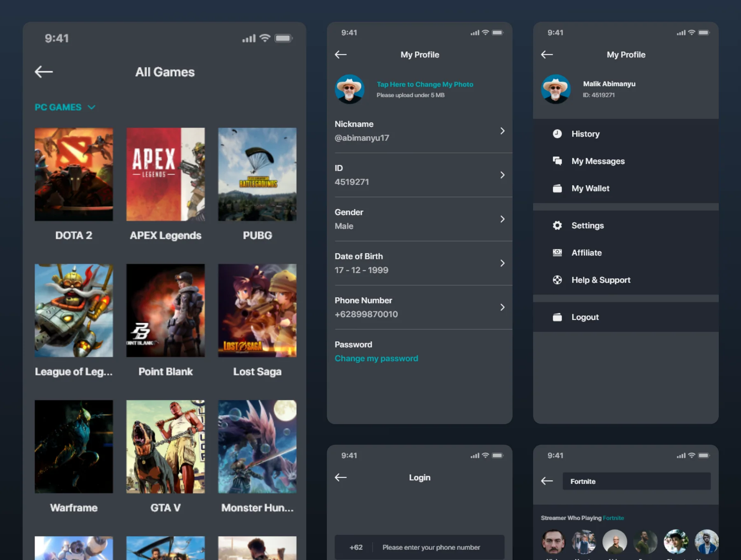The image size is (741, 560).
Task: Click the Gender value Male
Action: (x=344, y=226)
